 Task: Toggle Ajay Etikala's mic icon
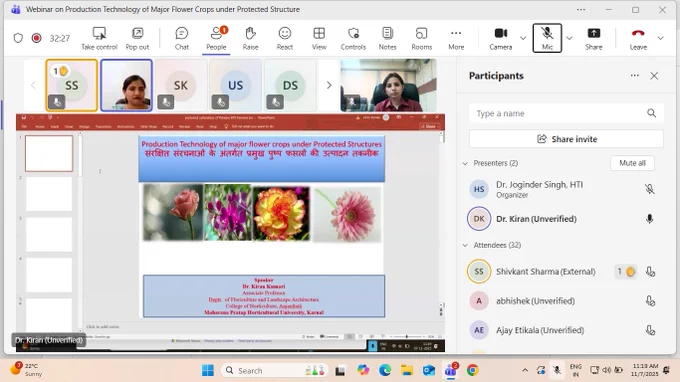pyautogui.click(x=650, y=330)
